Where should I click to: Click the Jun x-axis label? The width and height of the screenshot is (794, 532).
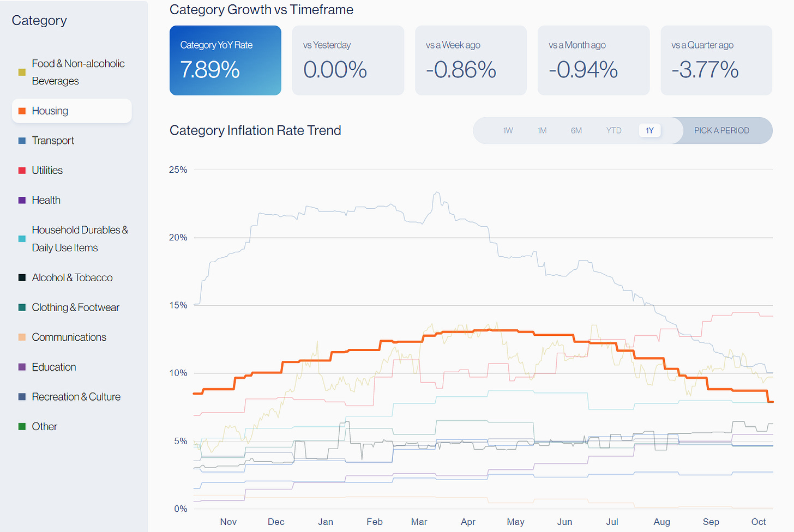(x=564, y=522)
